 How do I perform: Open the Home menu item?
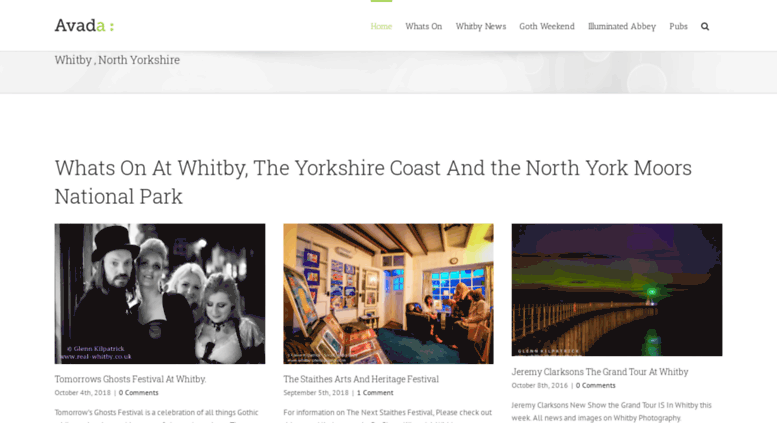381,26
